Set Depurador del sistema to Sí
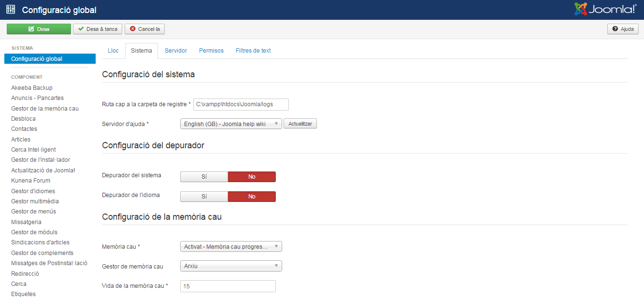644x298 pixels. coord(204,177)
